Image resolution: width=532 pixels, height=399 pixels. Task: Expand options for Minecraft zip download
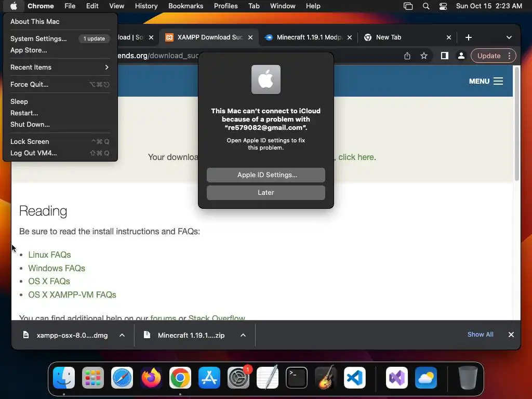(243, 335)
